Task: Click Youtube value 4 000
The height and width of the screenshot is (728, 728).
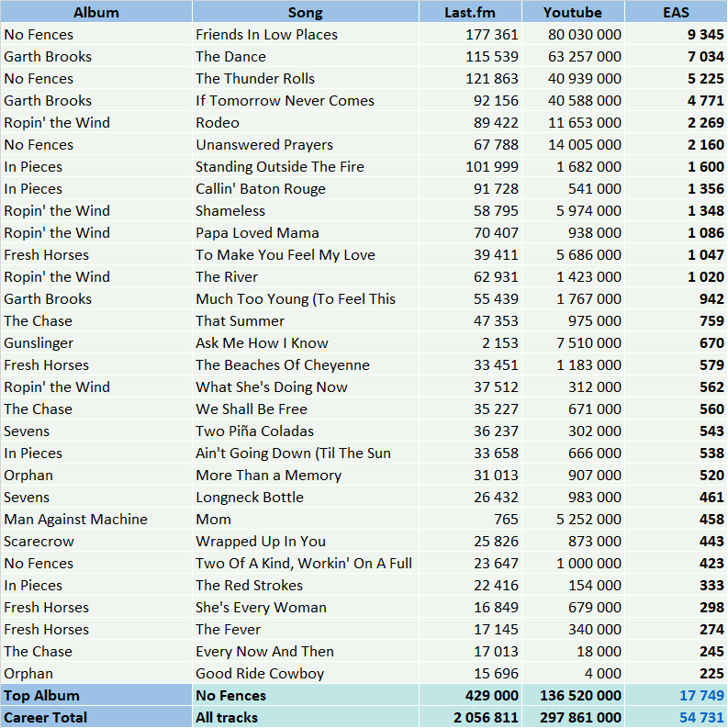Action: coord(573,674)
